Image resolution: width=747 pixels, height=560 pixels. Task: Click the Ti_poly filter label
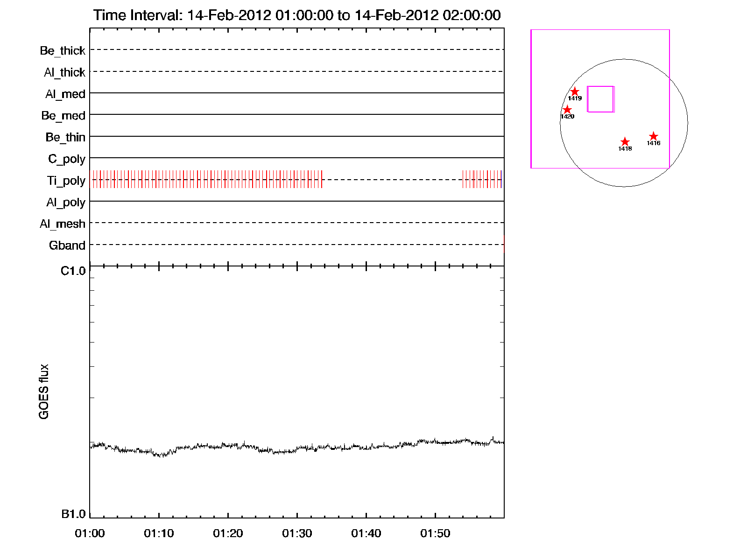(66, 181)
